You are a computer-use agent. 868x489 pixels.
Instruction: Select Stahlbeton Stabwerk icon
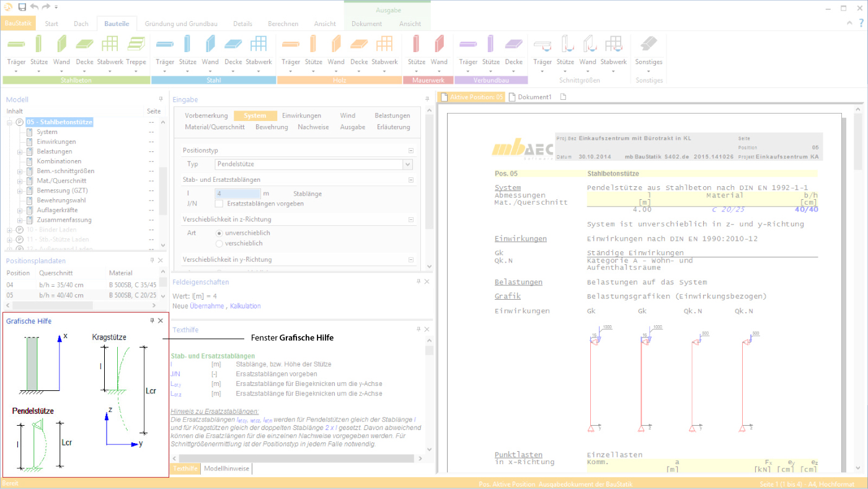[x=110, y=44]
